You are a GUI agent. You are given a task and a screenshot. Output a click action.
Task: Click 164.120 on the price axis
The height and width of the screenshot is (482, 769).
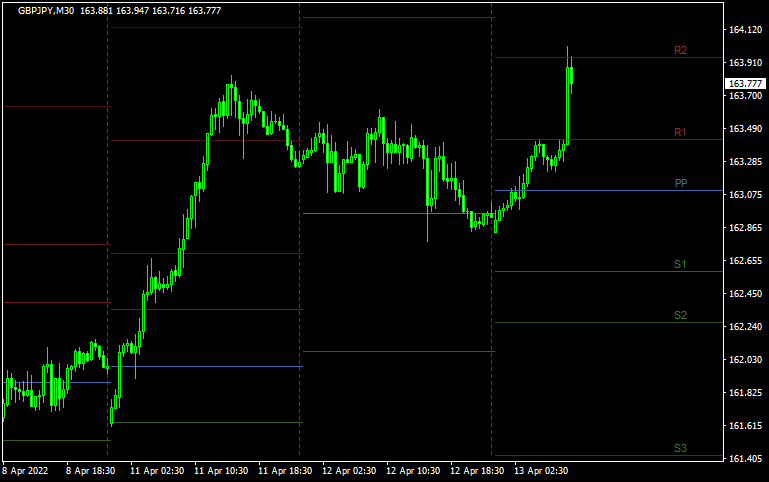click(x=745, y=30)
